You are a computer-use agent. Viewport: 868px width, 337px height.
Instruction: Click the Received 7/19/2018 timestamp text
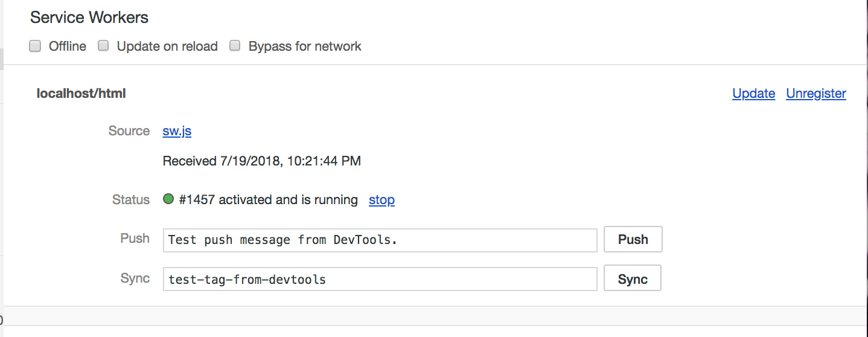(262, 161)
